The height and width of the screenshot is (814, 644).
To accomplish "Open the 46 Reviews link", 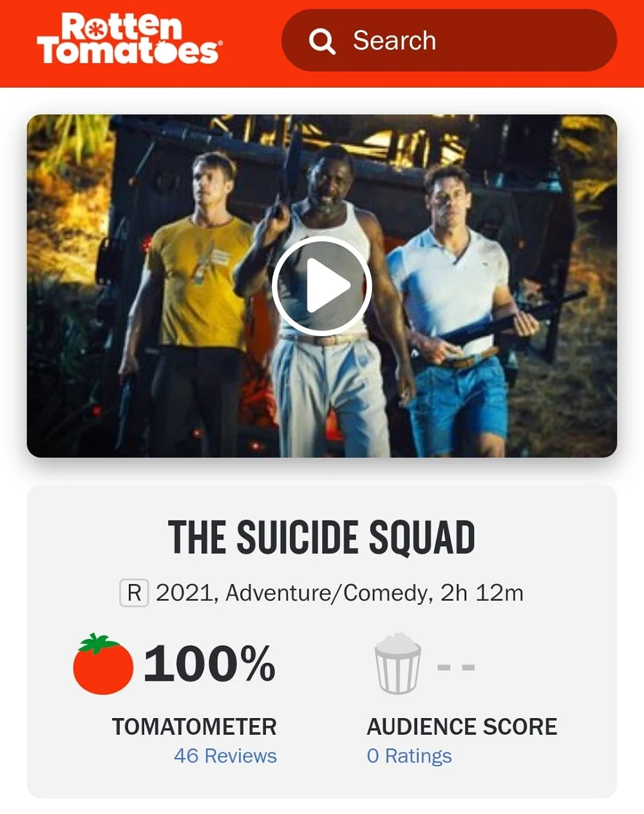I will coord(225,755).
